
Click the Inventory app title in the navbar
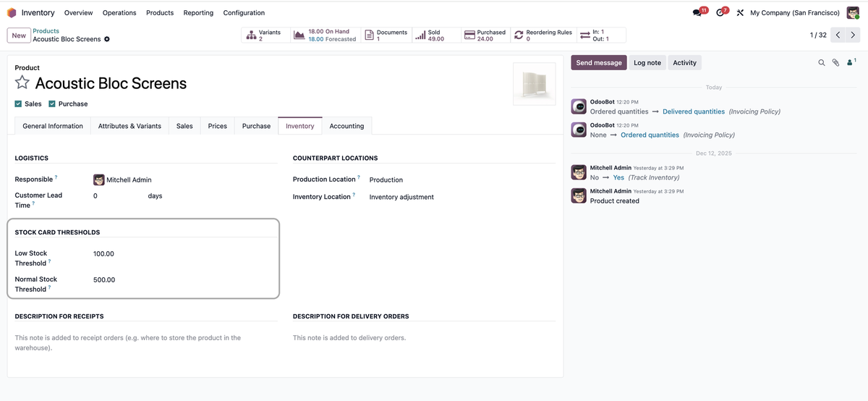(x=38, y=13)
